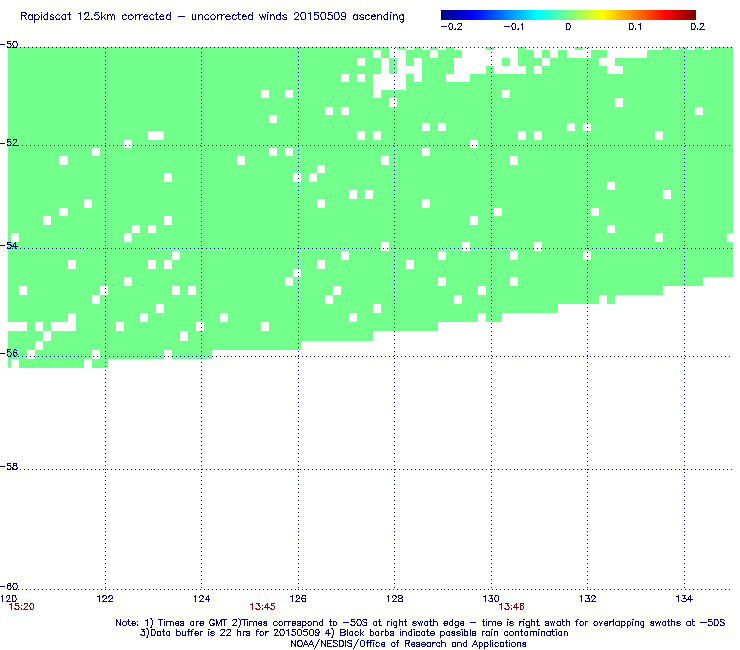Click the plot title text 'Rapidscat 12.5km corrected'
This screenshot has width=740, height=650.
tap(96, 17)
